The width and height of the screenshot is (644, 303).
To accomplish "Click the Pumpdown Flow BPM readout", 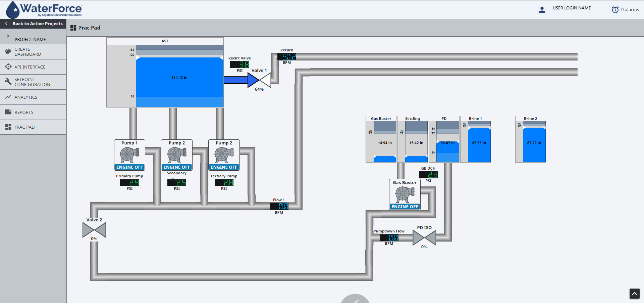I will pyautogui.click(x=389, y=237).
